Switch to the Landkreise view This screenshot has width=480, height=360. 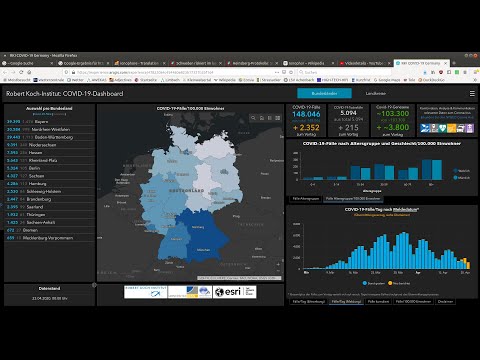click(376, 93)
